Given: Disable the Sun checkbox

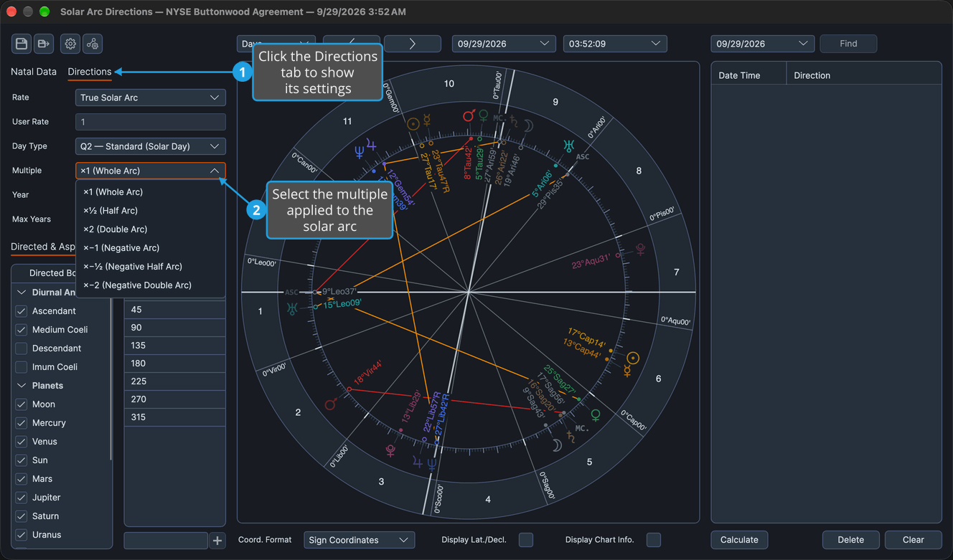Looking at the screenshot, I should 22,460.
